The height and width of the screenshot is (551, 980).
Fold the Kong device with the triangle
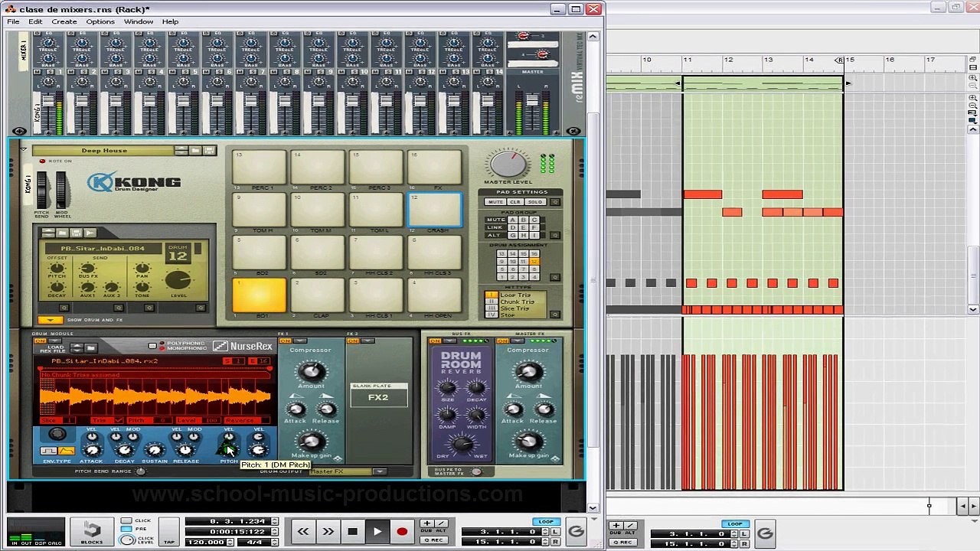point(23,150)
